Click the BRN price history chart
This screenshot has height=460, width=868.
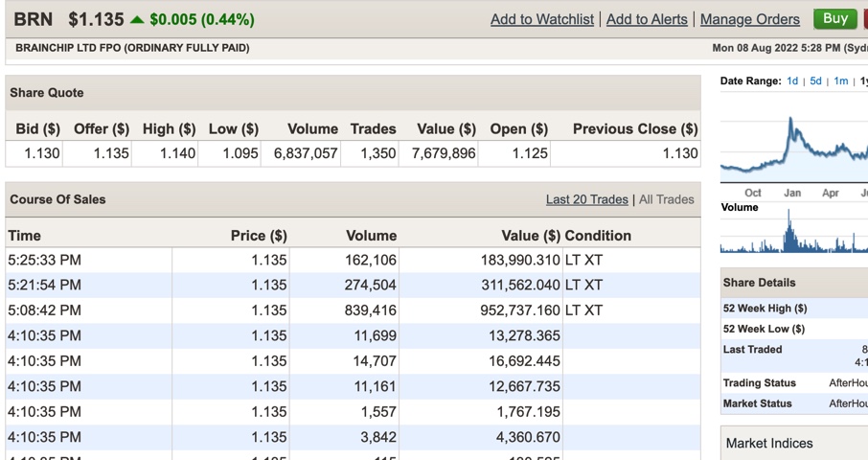click(x=793, y=149)
